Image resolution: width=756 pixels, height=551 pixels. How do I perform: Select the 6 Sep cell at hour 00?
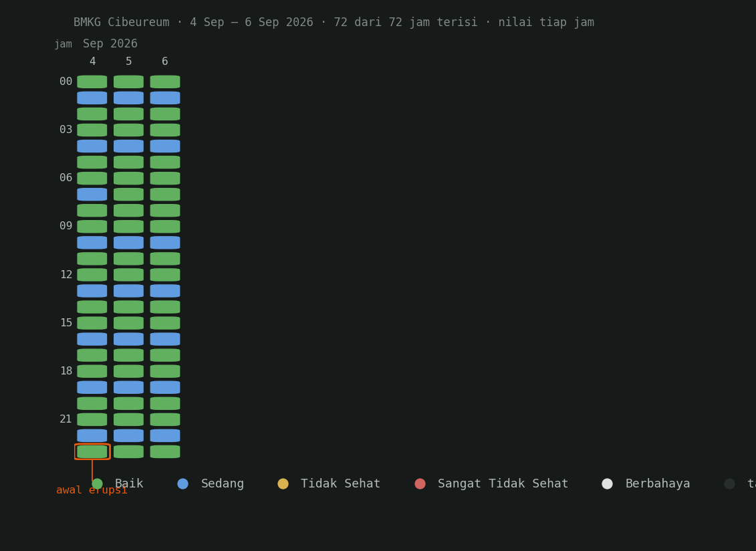point(165,82)
